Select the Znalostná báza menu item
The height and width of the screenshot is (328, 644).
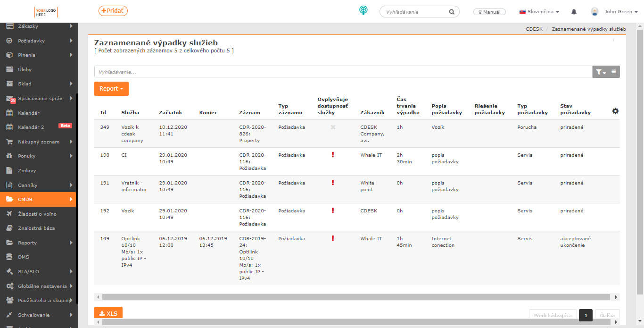pos(36,228)
